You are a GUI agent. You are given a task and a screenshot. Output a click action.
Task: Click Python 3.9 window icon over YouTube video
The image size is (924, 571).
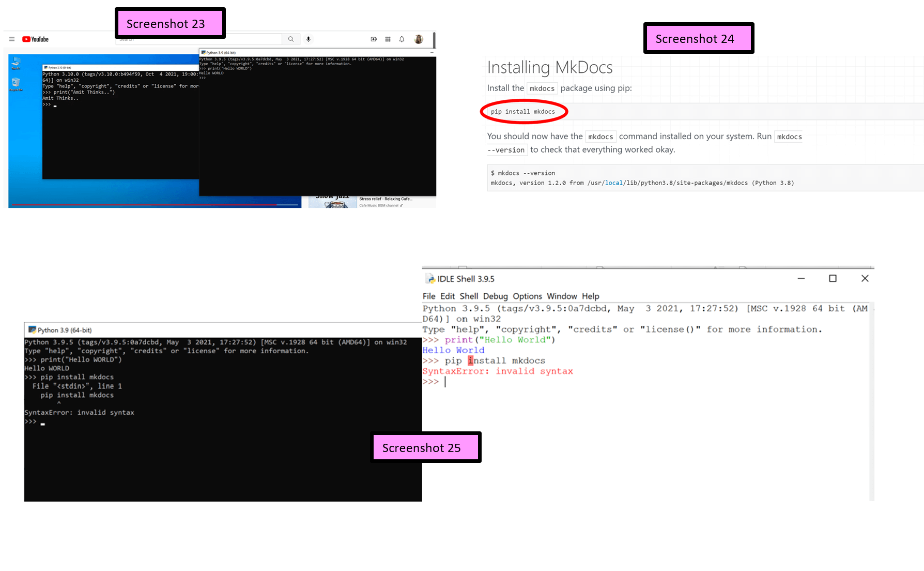coord(203,53)
